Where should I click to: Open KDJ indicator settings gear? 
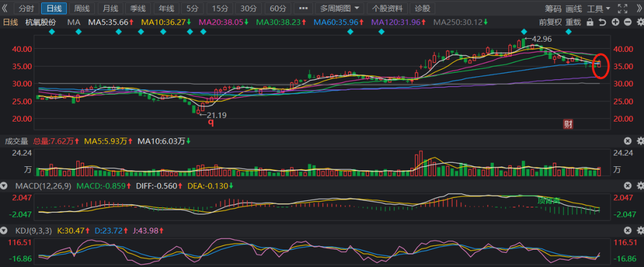[639, 230]
